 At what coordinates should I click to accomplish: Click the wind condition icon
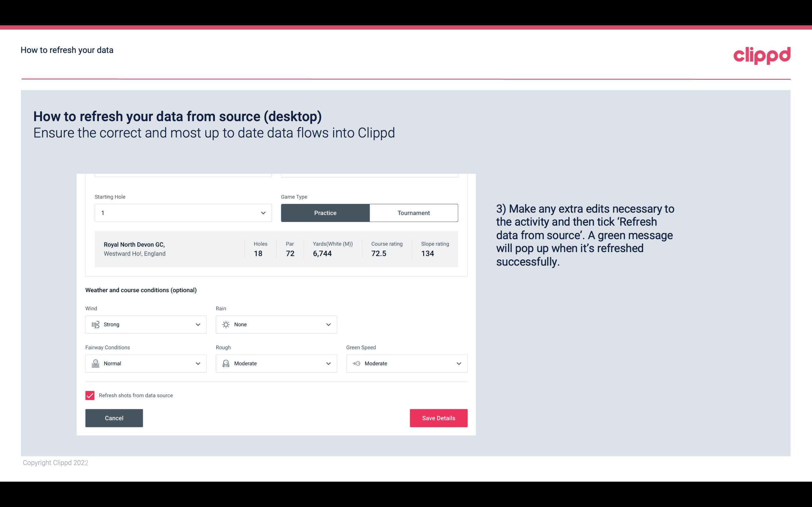tap(95, 324)
